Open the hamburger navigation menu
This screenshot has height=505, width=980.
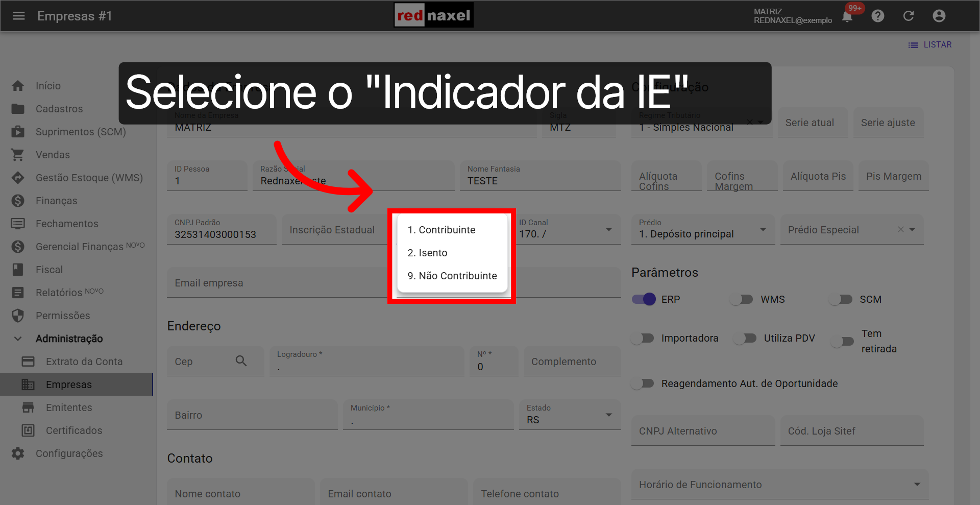click(19, 16)
